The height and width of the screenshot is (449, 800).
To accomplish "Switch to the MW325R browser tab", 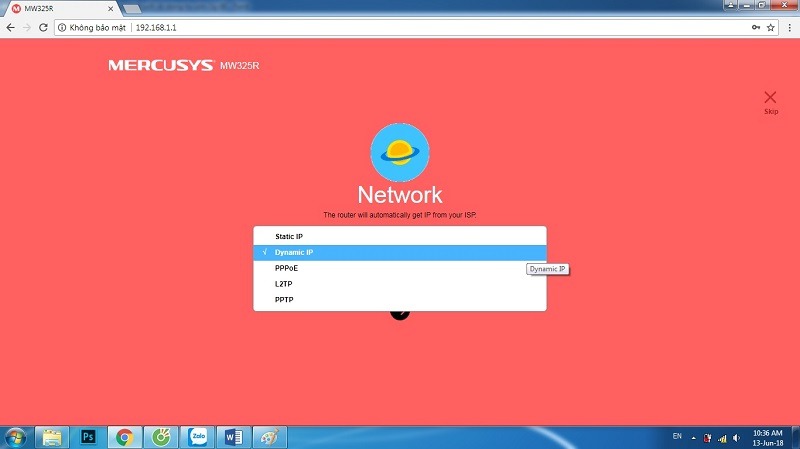I will (61, 9).
